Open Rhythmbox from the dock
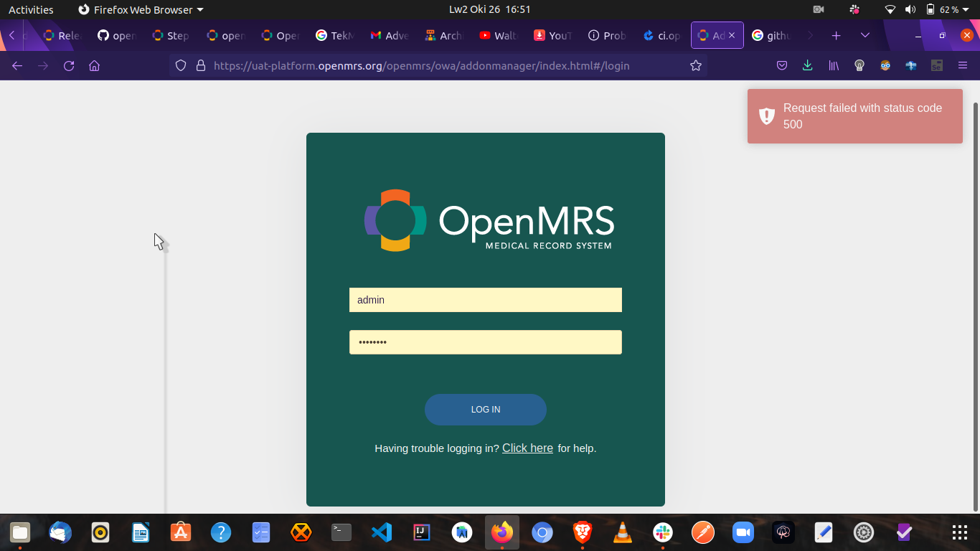The height and width of the screenshot is (551, 980). point(100,532)
